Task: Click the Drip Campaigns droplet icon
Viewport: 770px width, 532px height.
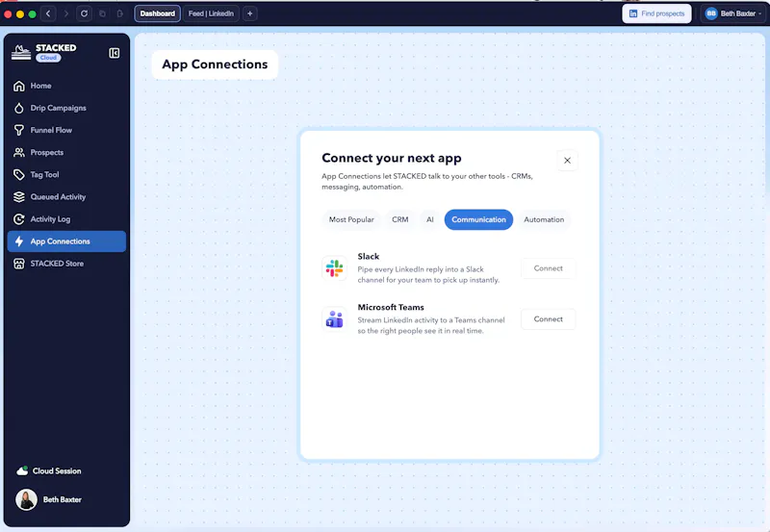Action: [x=18, y=108]
